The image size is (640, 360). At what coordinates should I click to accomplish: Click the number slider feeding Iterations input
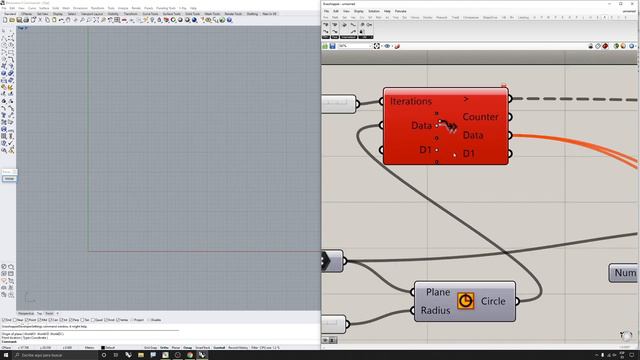[339, 104]
